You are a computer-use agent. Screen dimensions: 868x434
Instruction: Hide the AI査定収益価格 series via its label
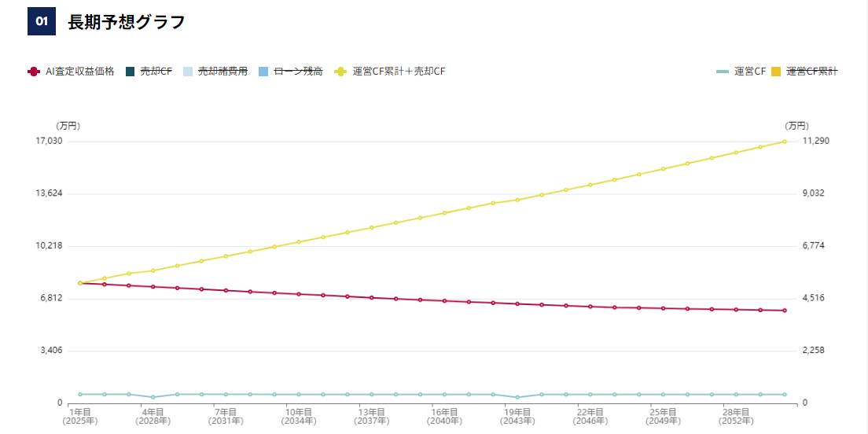click(79, 72)
